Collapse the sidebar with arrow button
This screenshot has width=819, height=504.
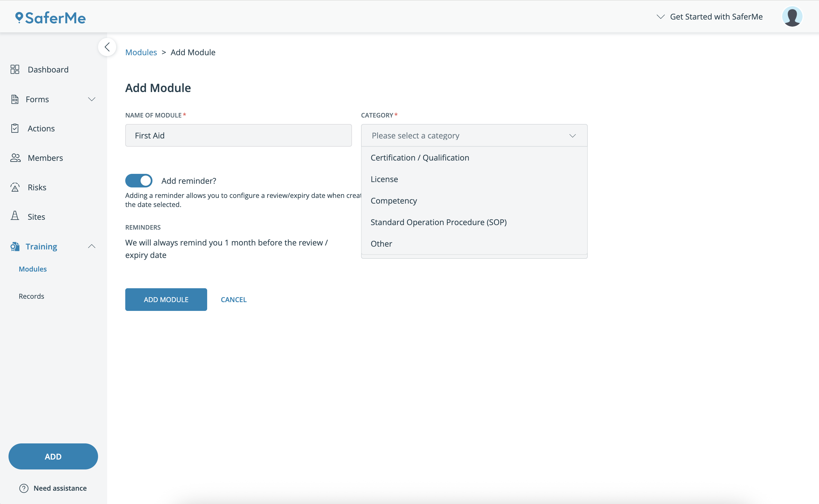[107, 47]
